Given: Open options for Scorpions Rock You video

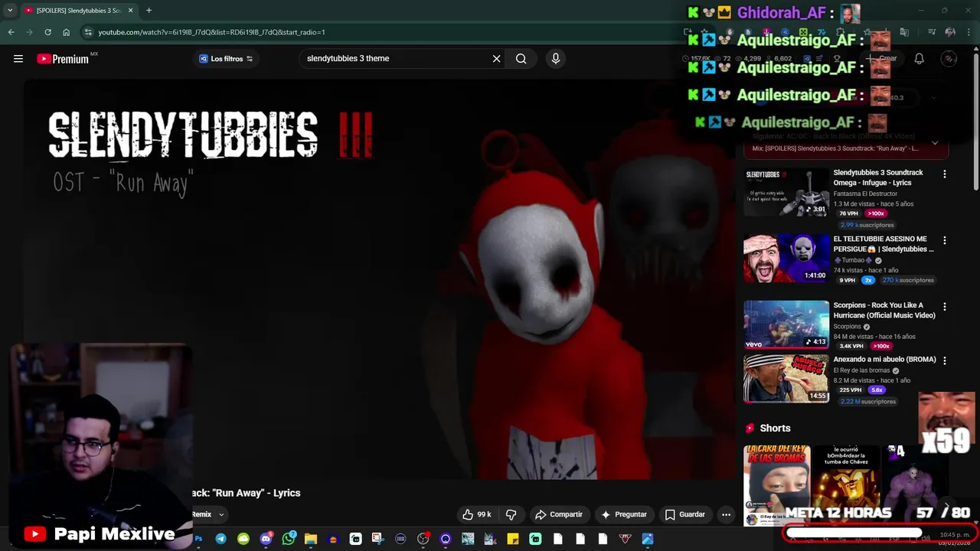Looking at the screenshot, I should (944, 306).
